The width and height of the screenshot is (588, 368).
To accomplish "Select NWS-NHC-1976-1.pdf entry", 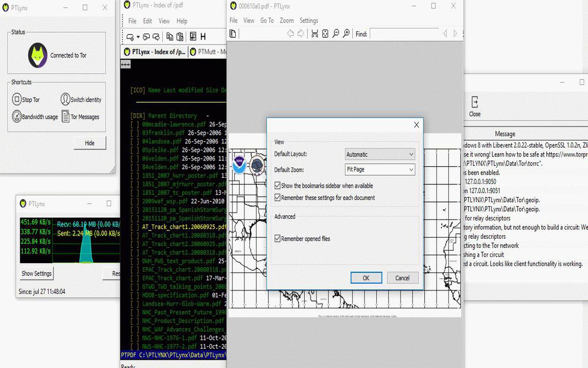I will click(x=170, y=338).
